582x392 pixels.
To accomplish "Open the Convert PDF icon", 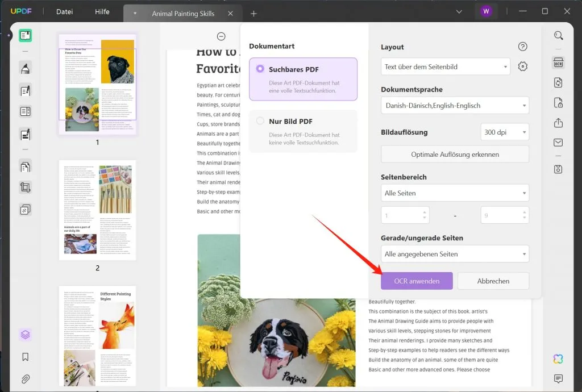I will pos(558,82).
